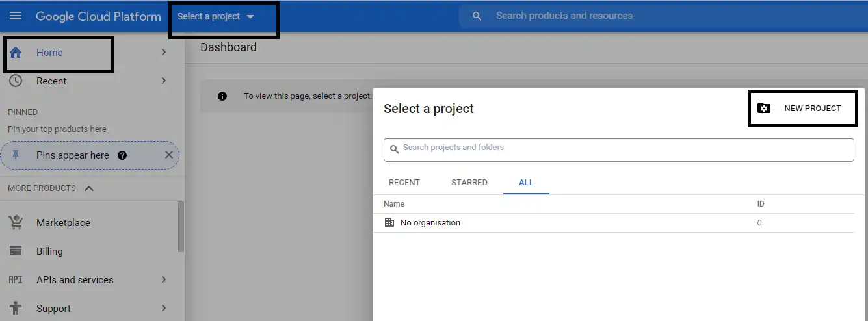Click the pin icon in Pins appear here

tap(16, 155)
